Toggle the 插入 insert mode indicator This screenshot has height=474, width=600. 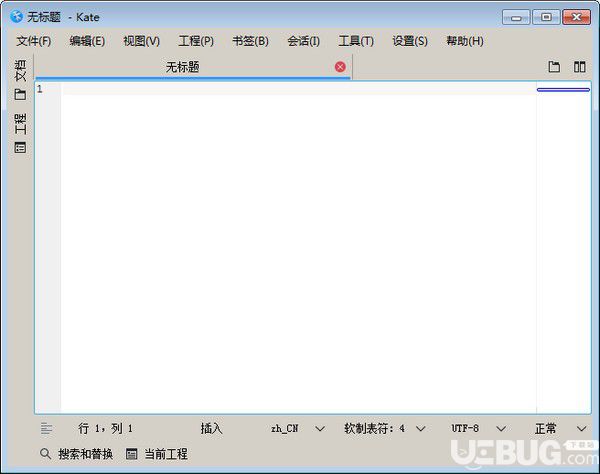pyautogui.click(x=211, y=428)
